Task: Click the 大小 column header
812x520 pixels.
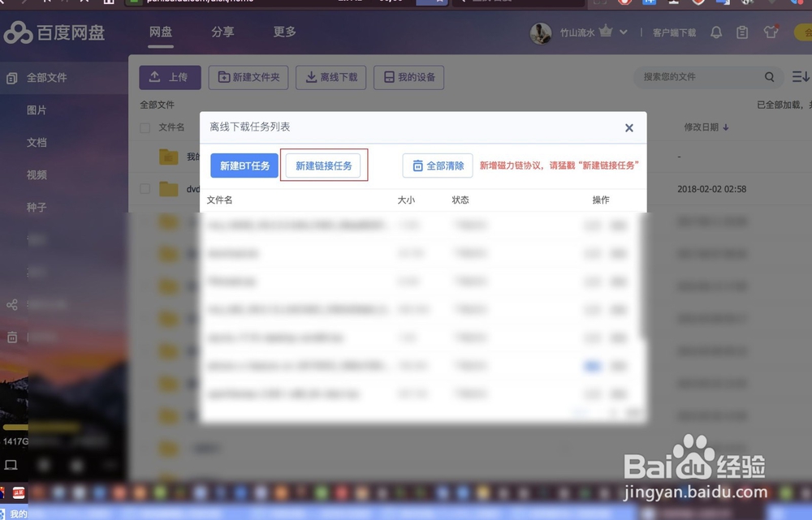Action: (x=407, y=200)
